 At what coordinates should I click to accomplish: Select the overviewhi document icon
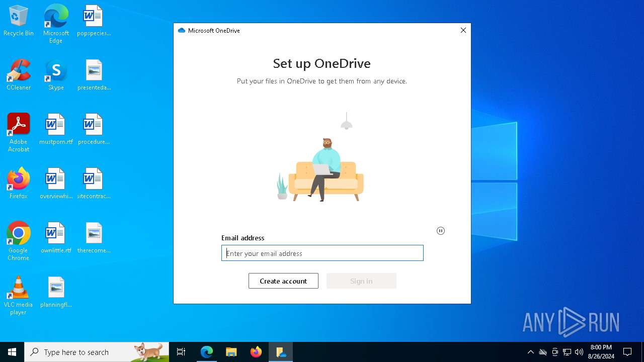click(56, 184)
